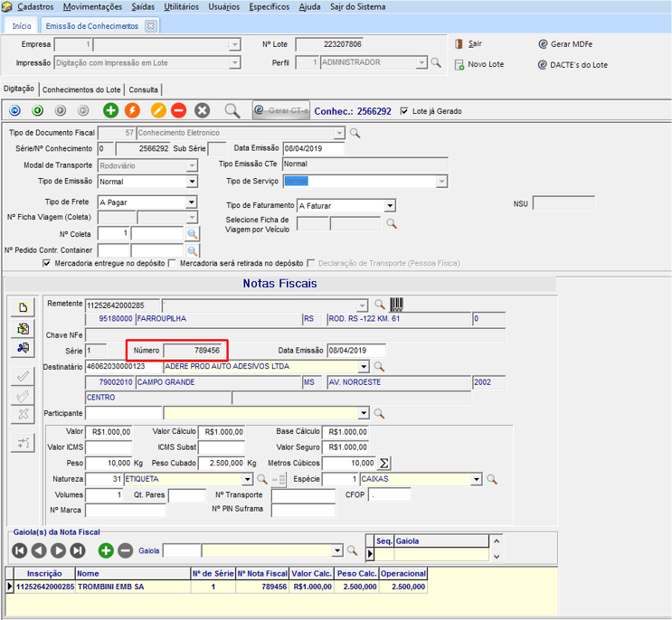672x620 pixels.
Task: Switch to the 'Conhecimentos do Lote' tab
Action: 81,89
